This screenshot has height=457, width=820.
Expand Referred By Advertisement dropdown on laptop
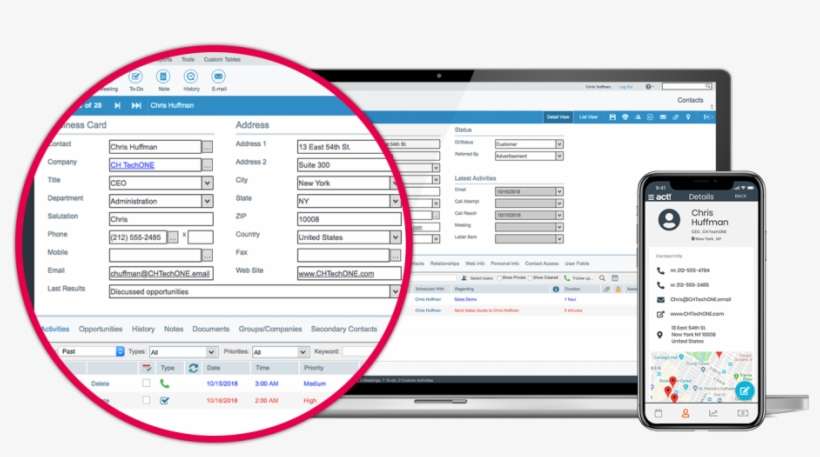[559, 156]
